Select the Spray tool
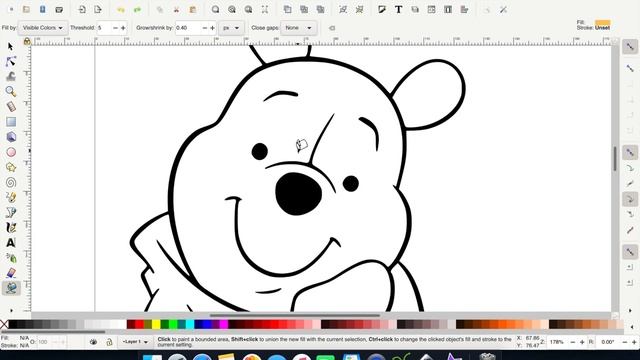Viewport: 640px width, 360px height. pos(11,258)
